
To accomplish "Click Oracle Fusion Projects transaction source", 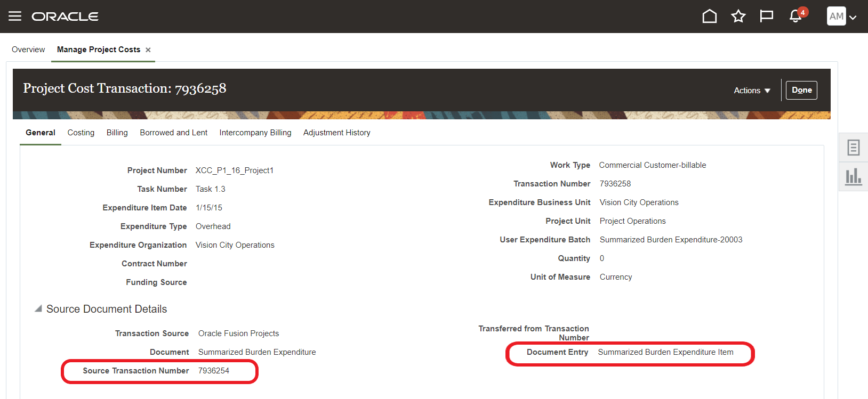I will (239, 333).
